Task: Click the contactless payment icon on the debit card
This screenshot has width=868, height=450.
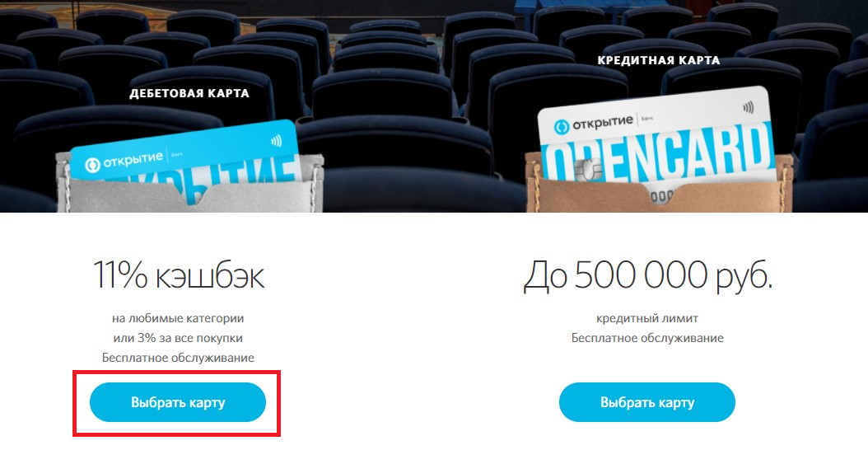Action: point(276,141)
